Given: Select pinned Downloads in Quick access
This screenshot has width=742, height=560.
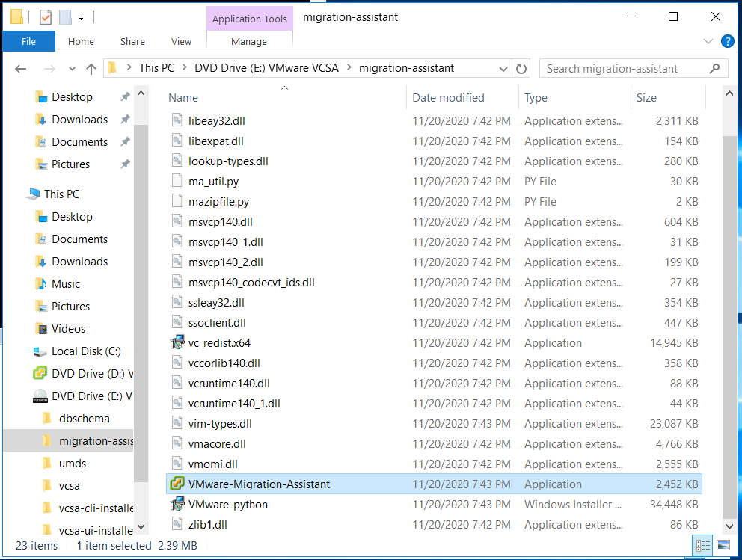Looking at the screenshot, I should [79, 120].
